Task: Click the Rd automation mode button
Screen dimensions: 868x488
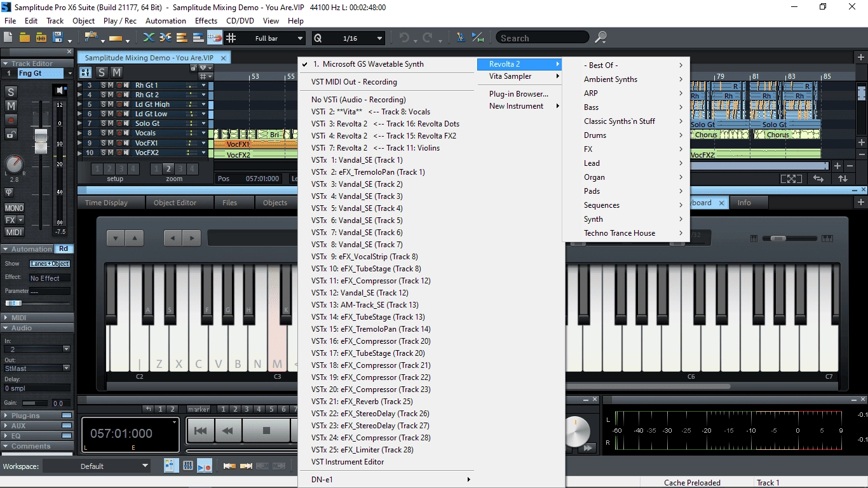Action: coord(64,248)
